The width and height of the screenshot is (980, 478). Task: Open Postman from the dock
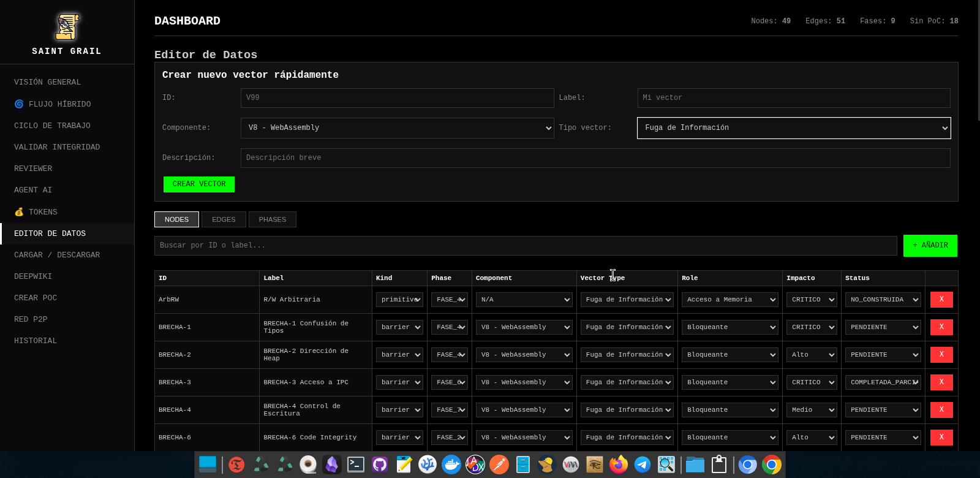(499, 465)
